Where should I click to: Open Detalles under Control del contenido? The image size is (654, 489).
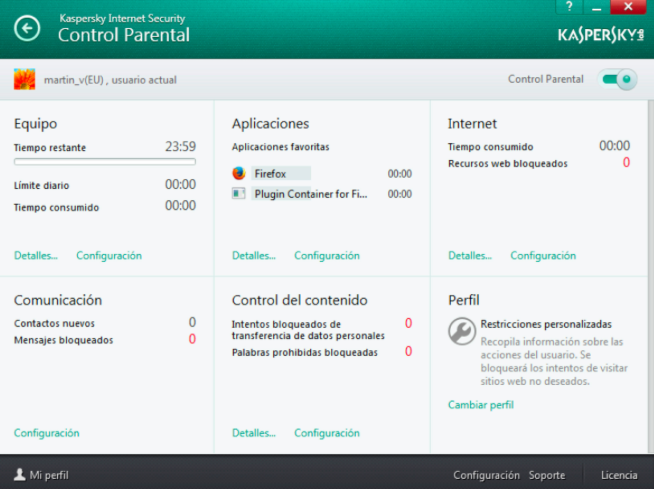[254, 433]
